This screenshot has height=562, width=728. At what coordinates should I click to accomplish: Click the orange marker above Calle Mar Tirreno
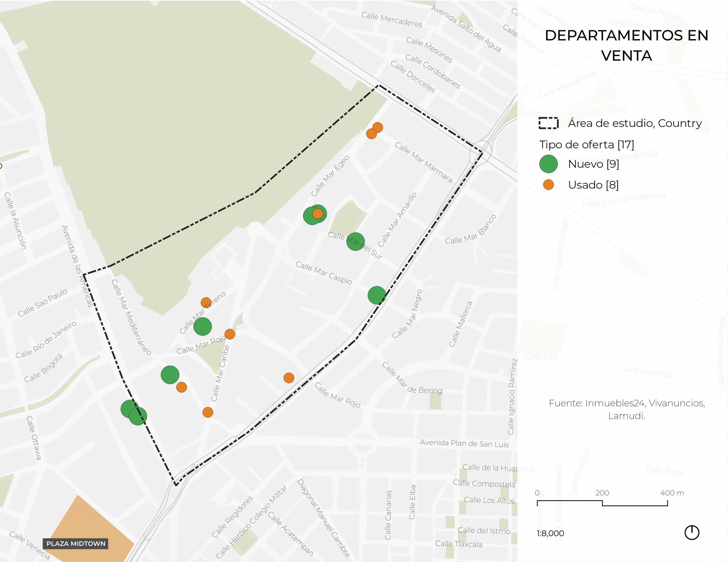206,303
